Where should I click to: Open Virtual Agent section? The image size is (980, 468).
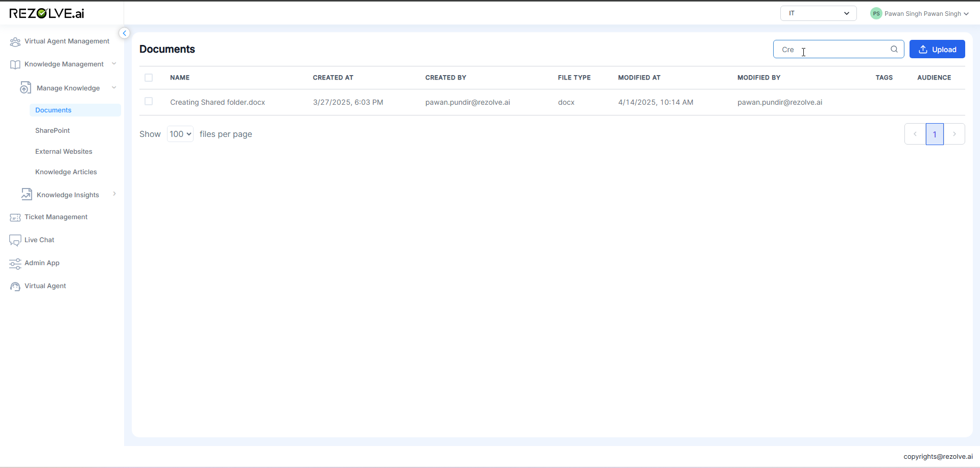point(45,286)
